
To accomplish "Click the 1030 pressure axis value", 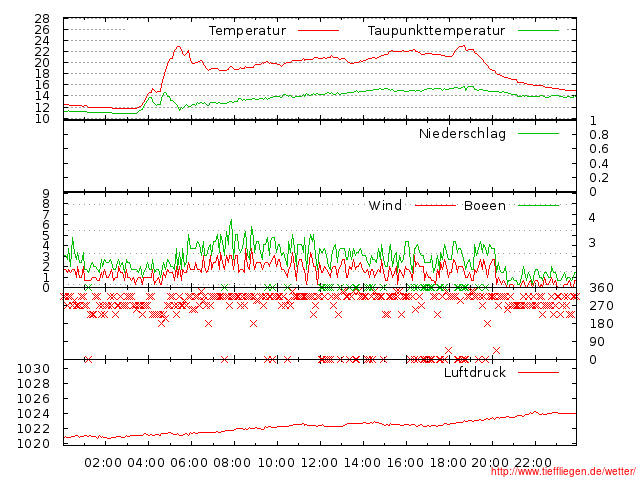I will (33, 369).
